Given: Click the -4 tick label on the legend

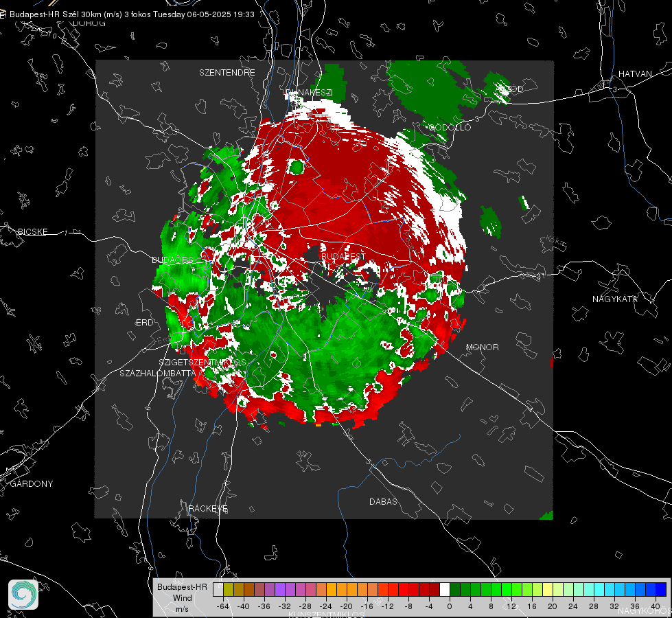Looking at the screenshot, I should pyautogui.click(x=428, y=606).
